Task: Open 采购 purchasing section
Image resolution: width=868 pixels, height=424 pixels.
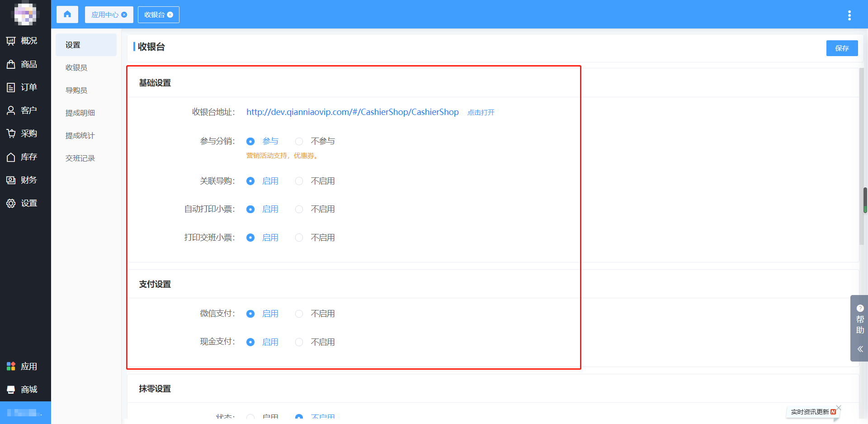Action: click(x=23, y=133)
